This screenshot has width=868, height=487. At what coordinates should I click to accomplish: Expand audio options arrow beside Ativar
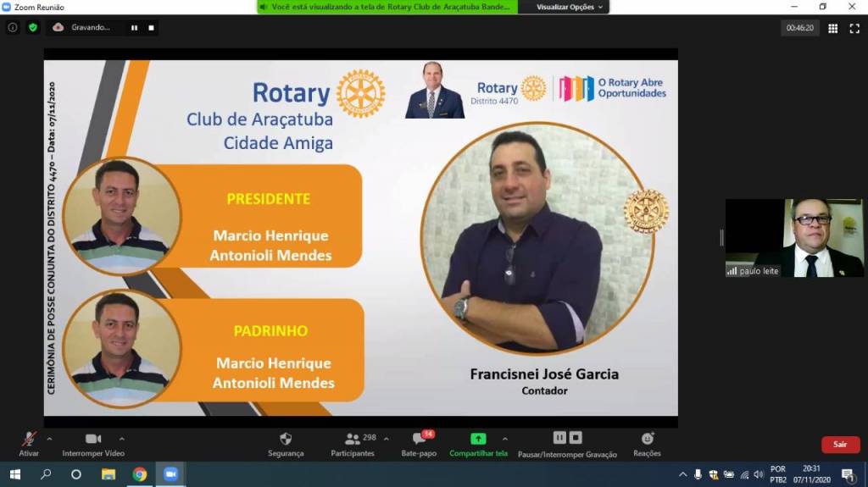pos(49,439)
